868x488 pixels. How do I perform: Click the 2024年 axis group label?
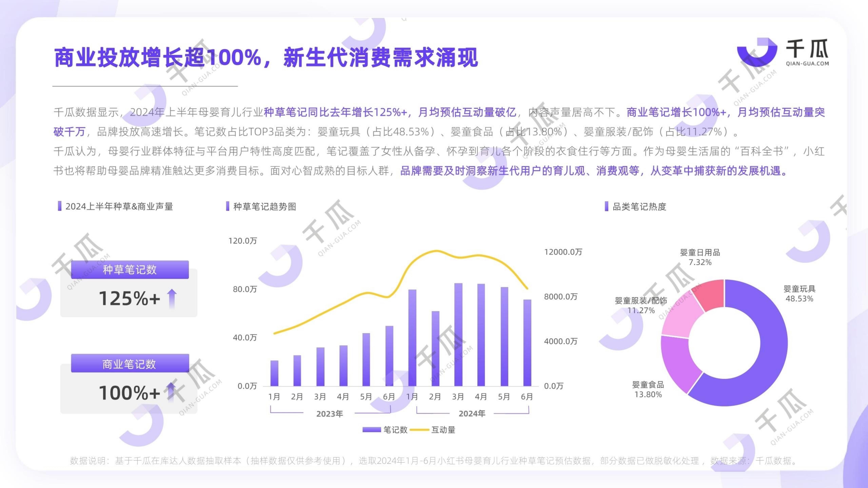tap(472, 414)
